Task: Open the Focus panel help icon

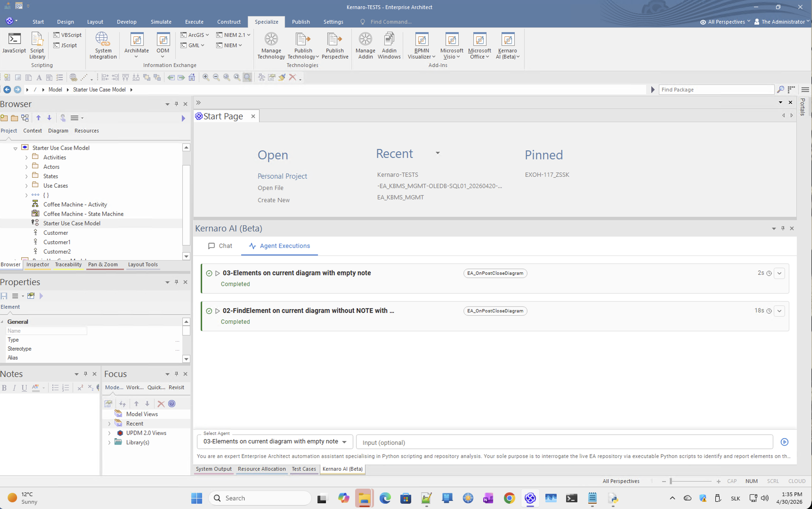Action: click(x=172, y=404)
